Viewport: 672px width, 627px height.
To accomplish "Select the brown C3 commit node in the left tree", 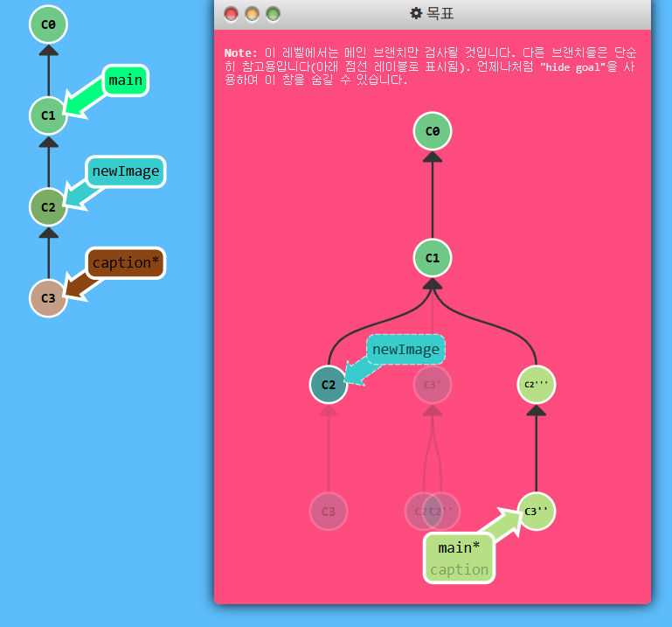I will tap(48, 298).
